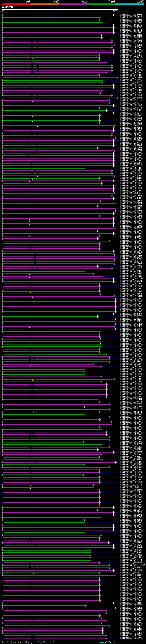Select the UniRef100_Q69ZT0 label
146x644 pixels.
point(131,540)
